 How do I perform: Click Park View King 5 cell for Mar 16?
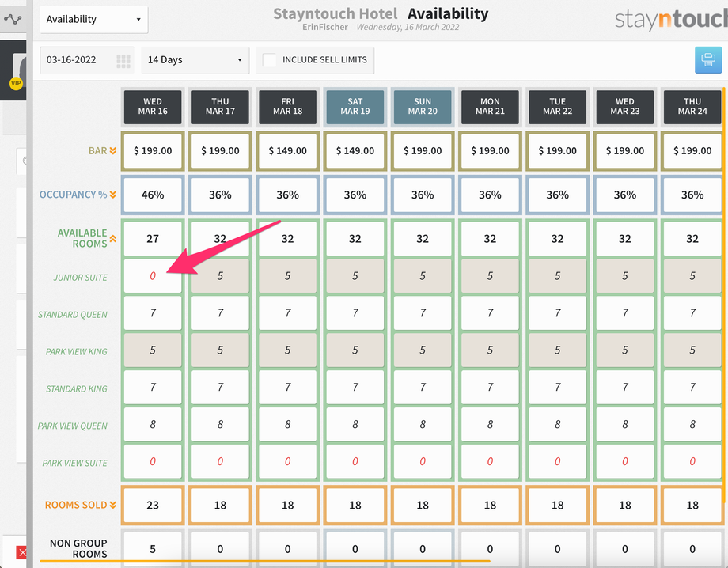tap(153, 350)
